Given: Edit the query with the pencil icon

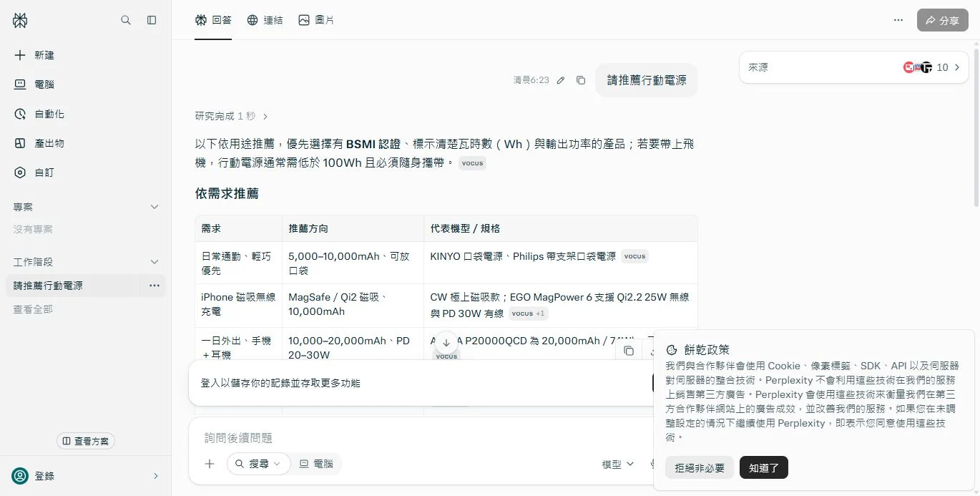Looking at the screenshot, I should click(x=561, y=80).
